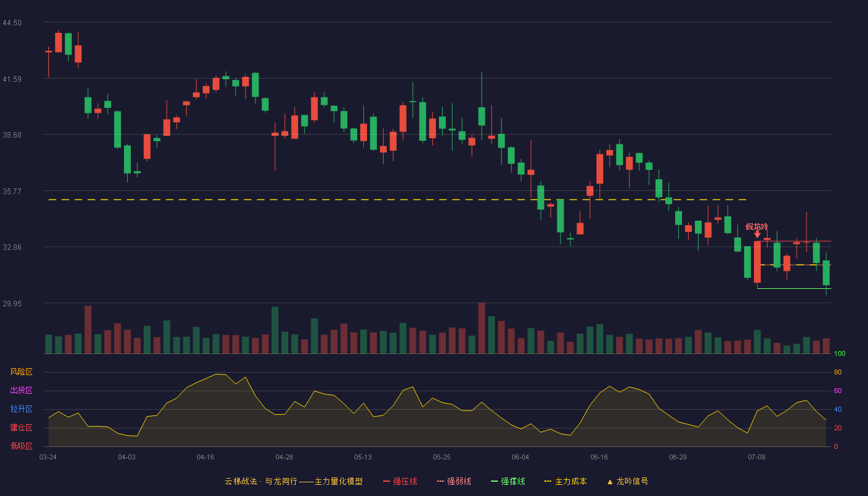Click the 04-16 date axis label
The image size is (868, 496).
tap(205, 457)
